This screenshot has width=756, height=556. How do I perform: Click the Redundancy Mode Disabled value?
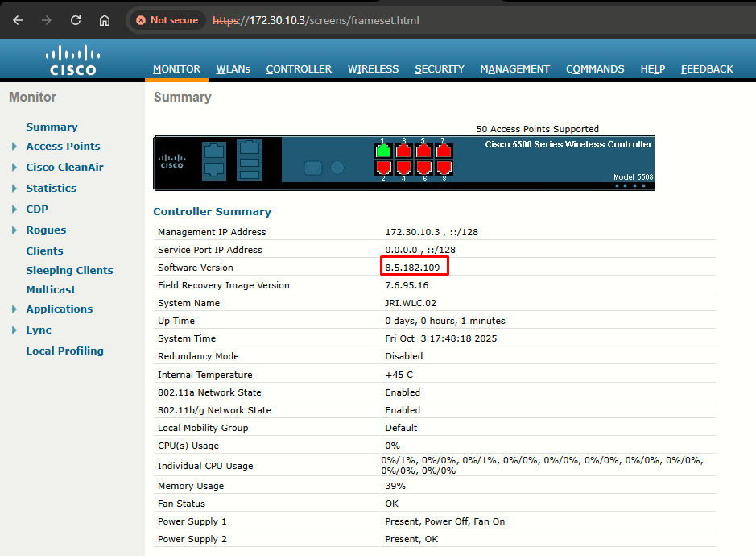(x=403, y=356)
